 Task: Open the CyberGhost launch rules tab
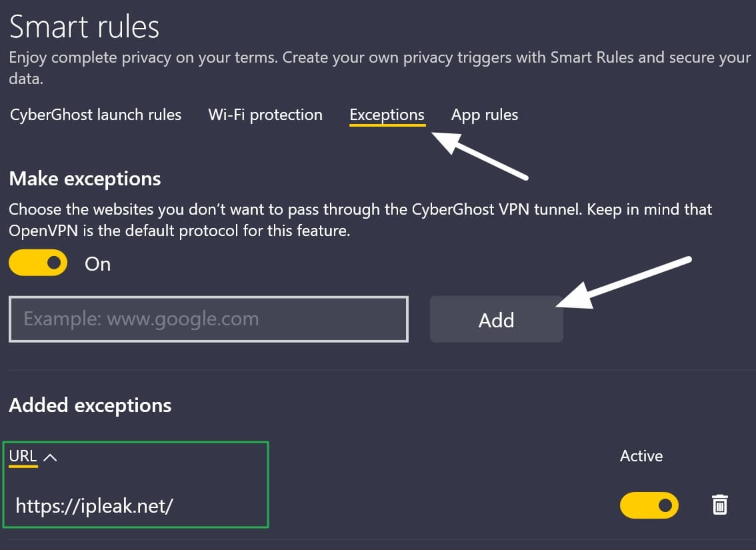[95, 115]
